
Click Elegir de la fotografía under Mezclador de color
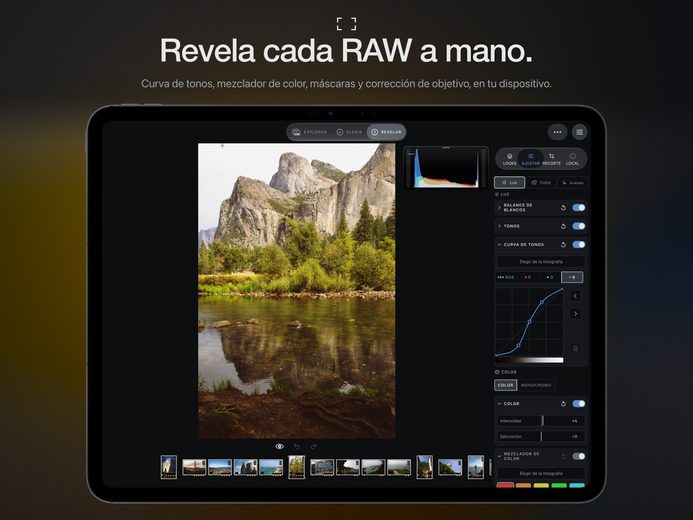click(541, 473)
